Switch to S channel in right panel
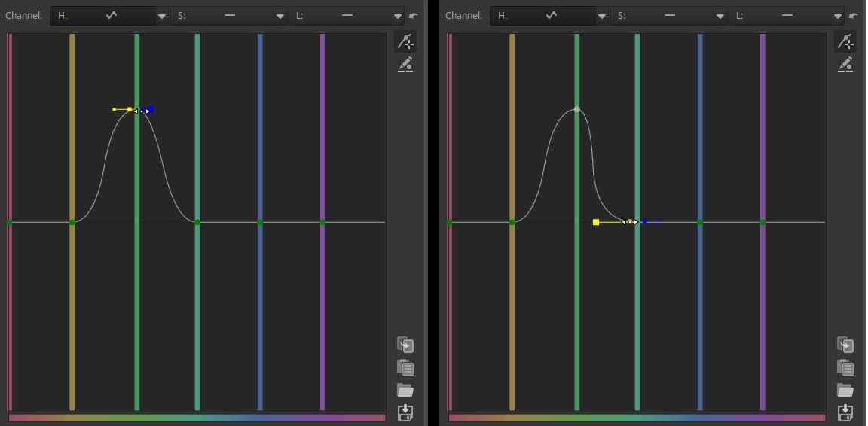The image size is (868, 426). point(663,16)
